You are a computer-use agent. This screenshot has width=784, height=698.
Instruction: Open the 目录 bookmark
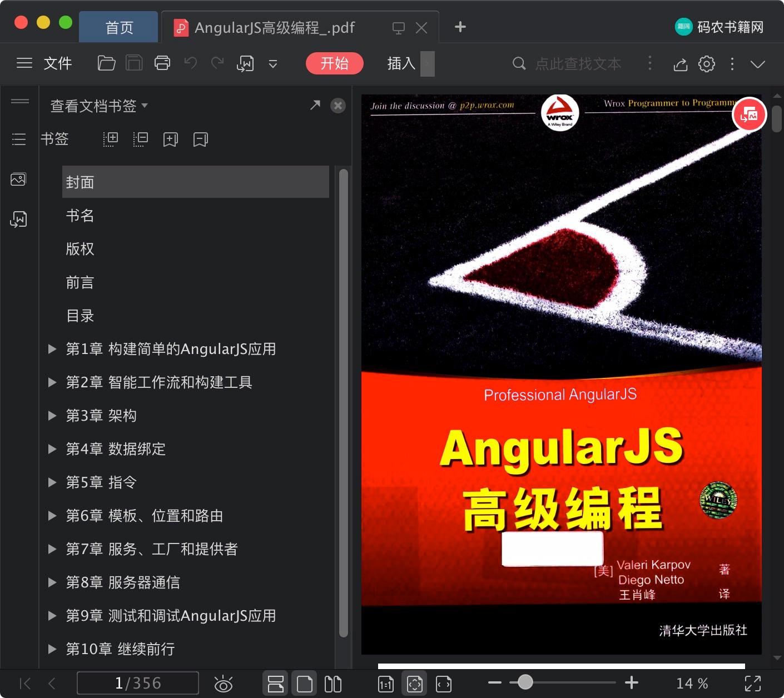pyautogui.click(x=80, y=316)
